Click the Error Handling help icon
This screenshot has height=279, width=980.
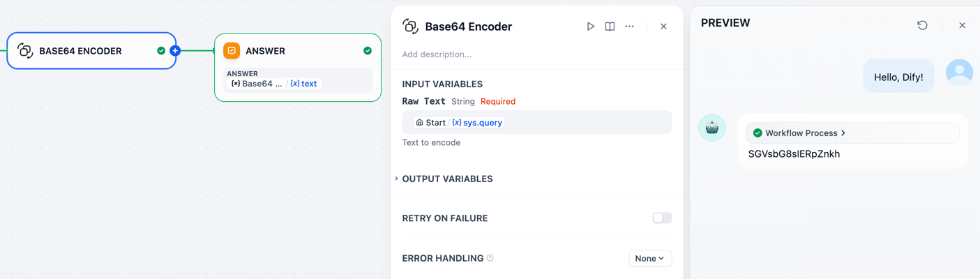(x=490, y=258)
